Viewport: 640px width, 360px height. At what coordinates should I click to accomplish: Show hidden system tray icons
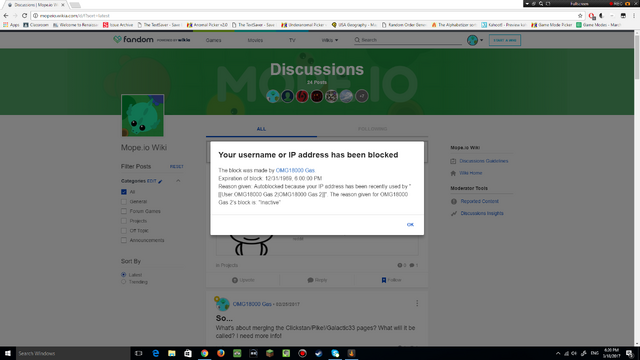[x=558, y=353]
